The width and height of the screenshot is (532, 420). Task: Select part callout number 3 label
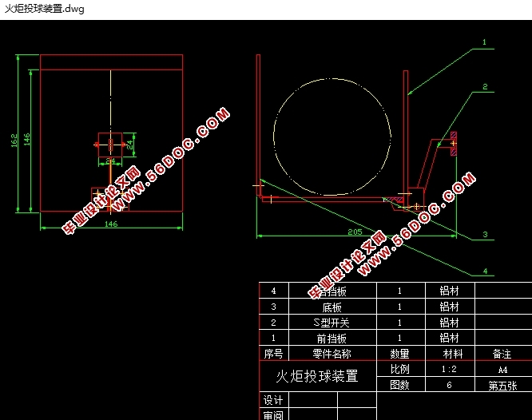coord(484,235)
